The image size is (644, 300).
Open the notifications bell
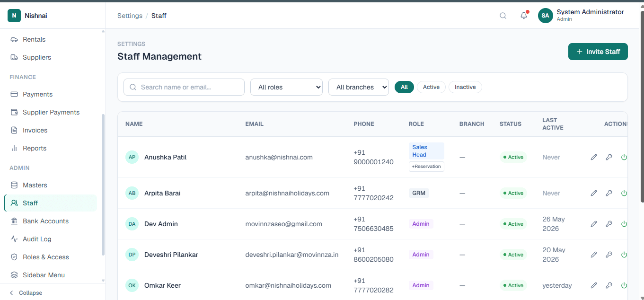click(524, 16)
